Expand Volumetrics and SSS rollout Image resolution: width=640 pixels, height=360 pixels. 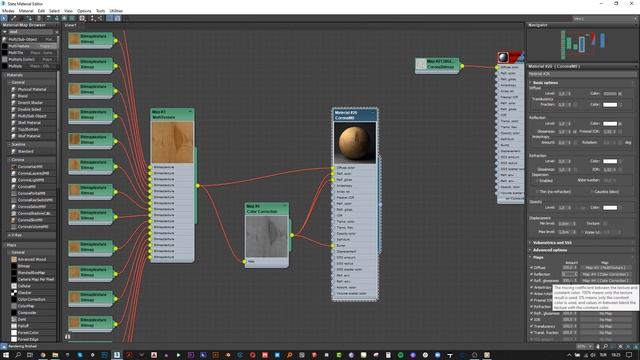[x=552, y=242]
